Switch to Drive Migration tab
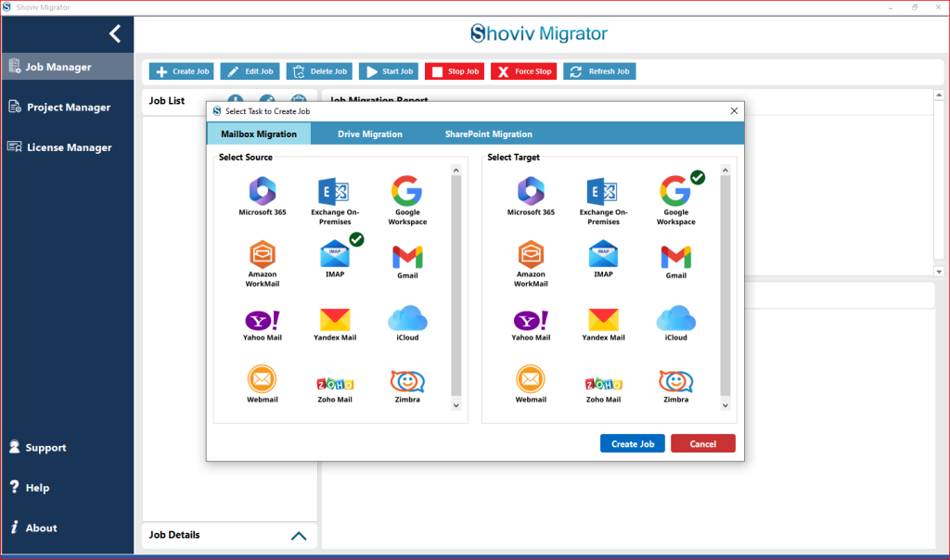The image size is (950, 560). click(369, 134)
